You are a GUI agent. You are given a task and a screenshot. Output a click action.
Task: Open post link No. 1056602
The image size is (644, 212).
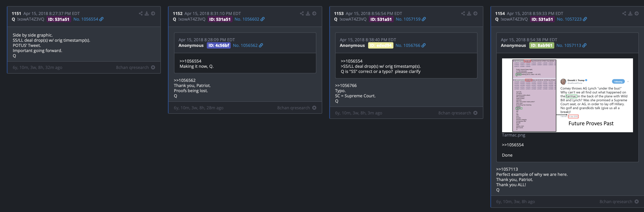point(247,19)
